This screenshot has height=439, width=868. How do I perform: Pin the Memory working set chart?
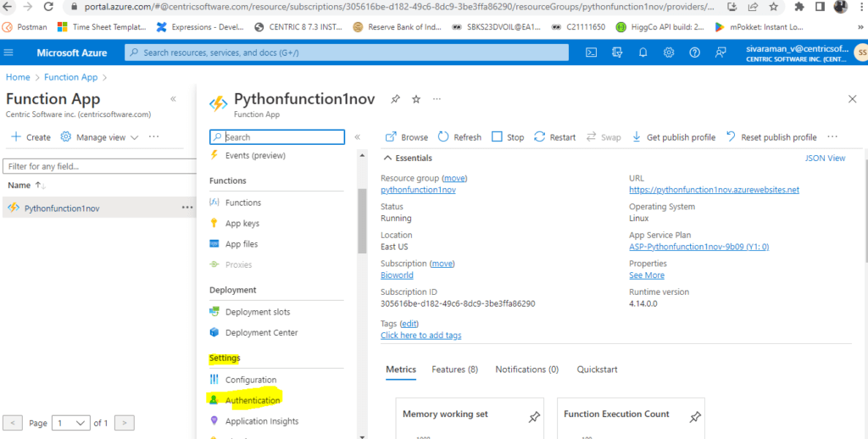pyautogui.click(x=534, y=418)
